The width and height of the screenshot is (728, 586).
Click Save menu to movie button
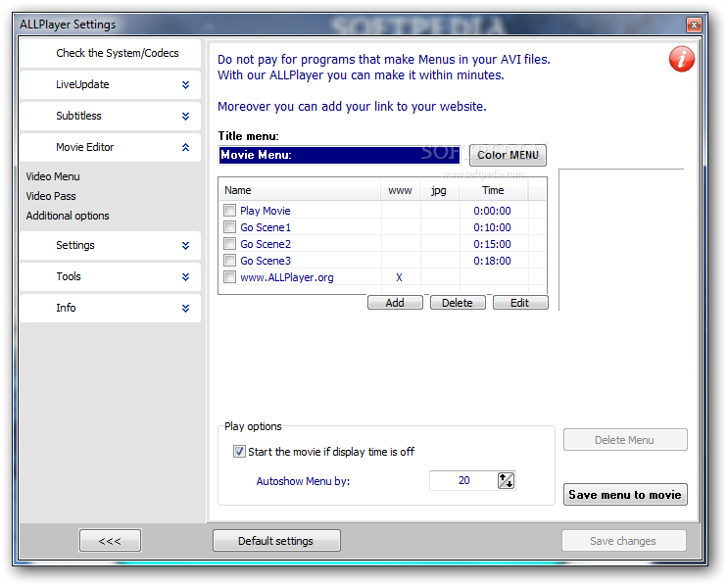click(625, 495)
